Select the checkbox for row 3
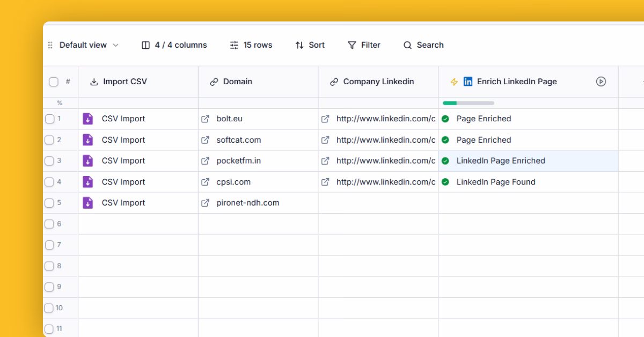644x337 pixels. [x=49, y=160]
